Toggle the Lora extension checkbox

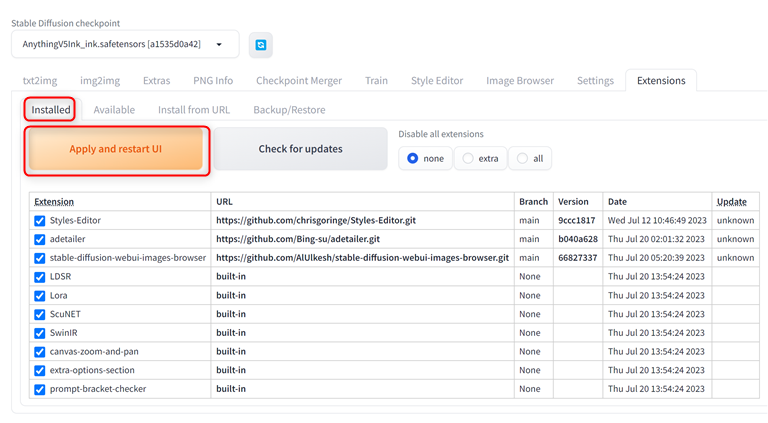[x=40, y=295]
